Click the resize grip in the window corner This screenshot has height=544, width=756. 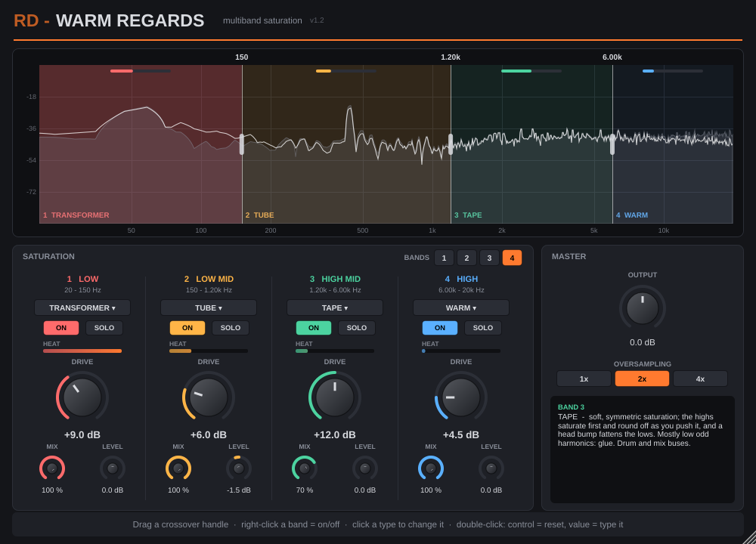click(749, 537)
